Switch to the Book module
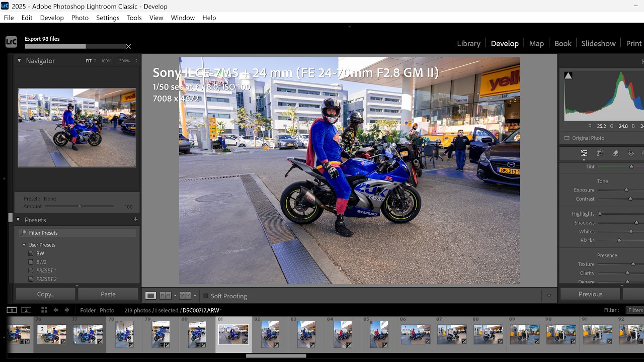 (563, 43)
